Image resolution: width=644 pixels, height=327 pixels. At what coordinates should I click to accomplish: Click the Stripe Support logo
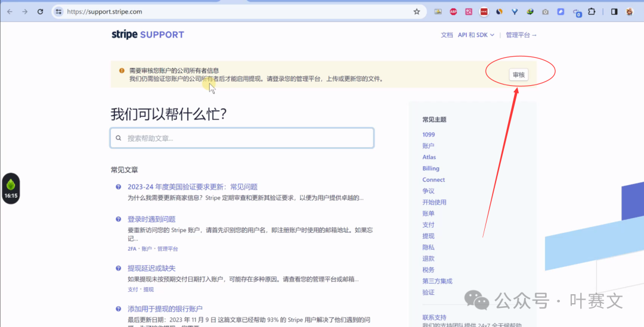click(x=147, y=35)
